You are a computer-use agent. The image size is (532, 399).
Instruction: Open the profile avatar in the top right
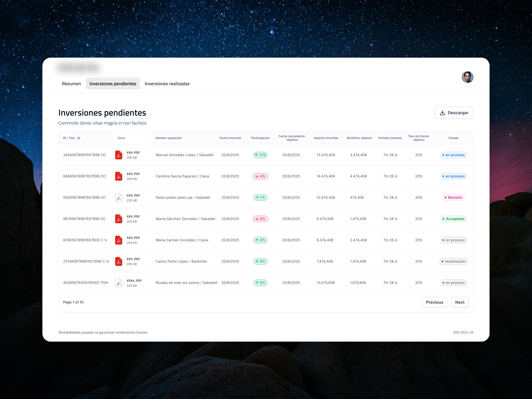pos(468,77)
